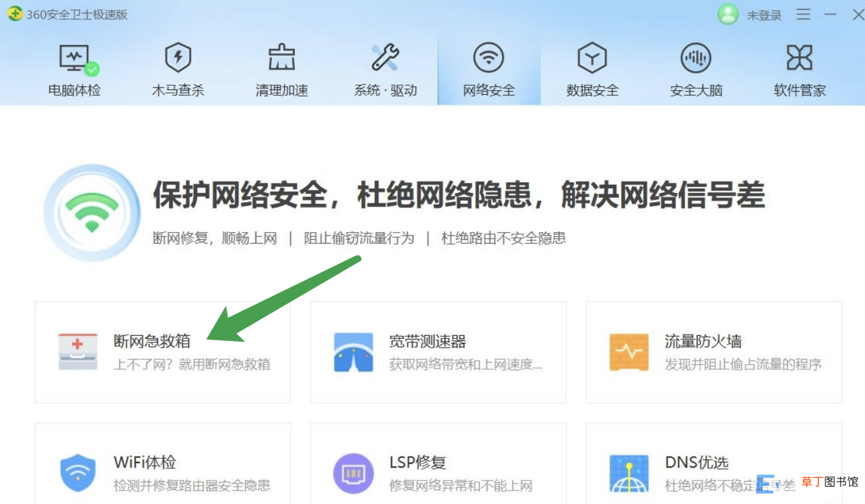
Task: Open the 软件管家 clover icon
Action: (800, 58)
